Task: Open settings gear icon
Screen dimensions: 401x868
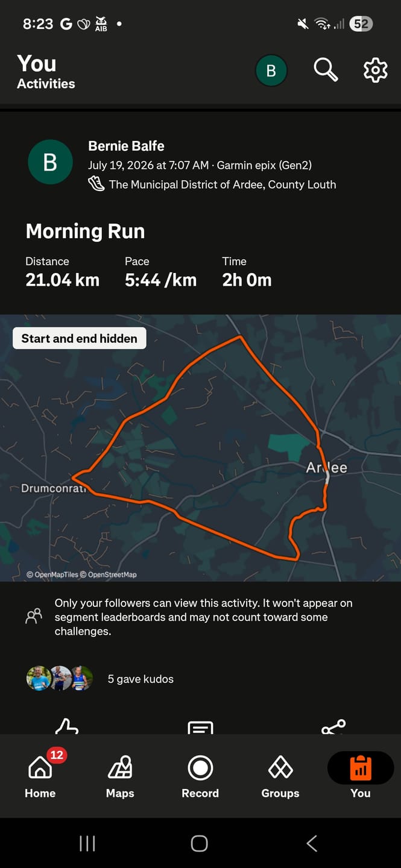Action: point(375,71)
